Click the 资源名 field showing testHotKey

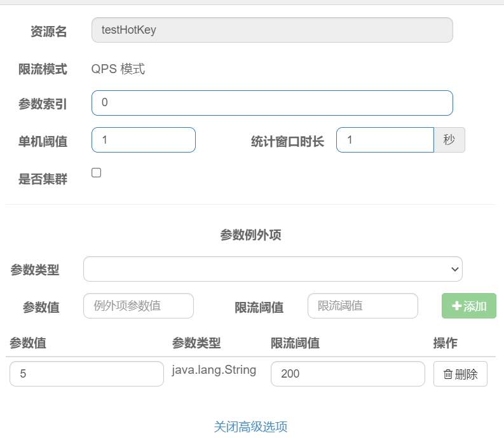click(x=272, y=30)
